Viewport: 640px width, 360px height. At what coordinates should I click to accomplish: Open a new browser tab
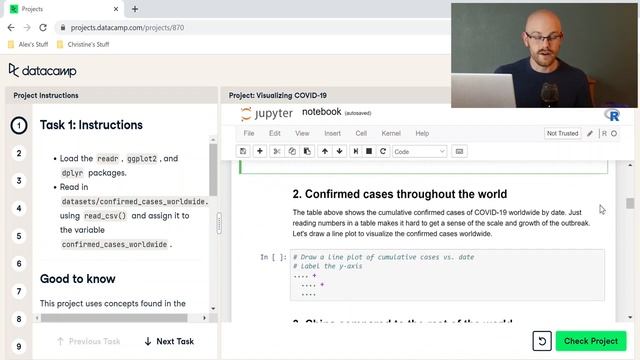coord(135,9)
